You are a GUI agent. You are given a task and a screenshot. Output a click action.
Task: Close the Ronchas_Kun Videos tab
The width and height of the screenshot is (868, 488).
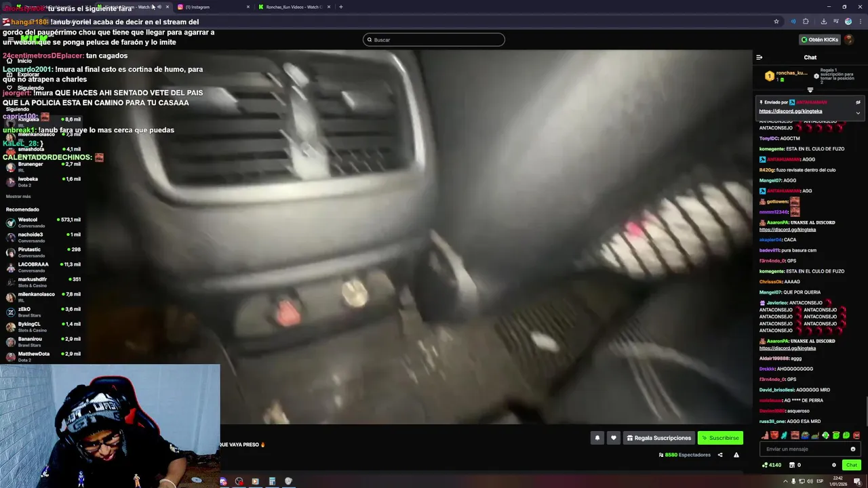[x=329, y=7]
